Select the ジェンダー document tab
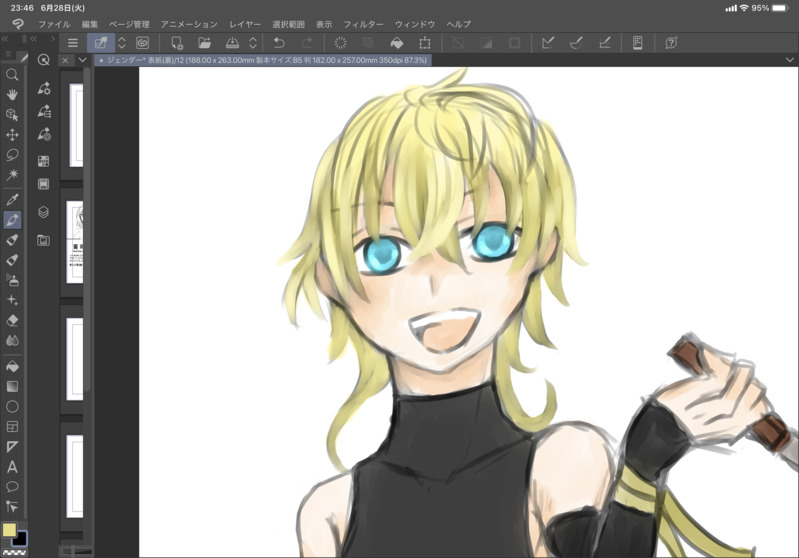This screenshot has height=558, width=799. [263, 60]
